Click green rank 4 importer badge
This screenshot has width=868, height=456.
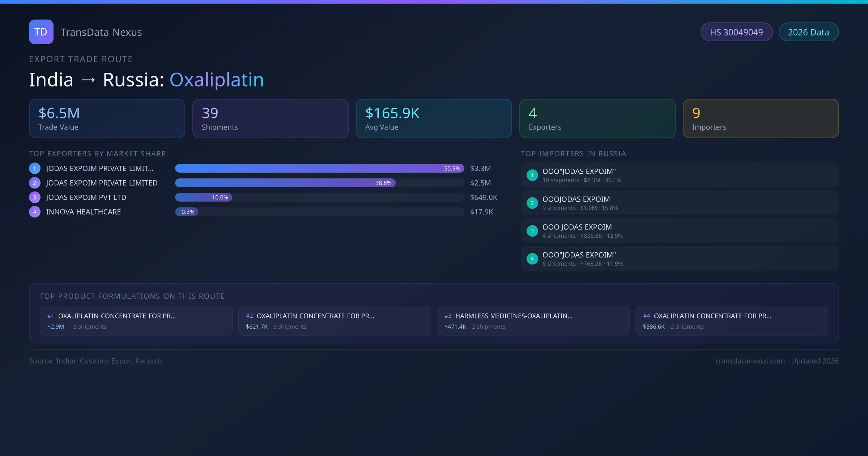tap(532, 259)
